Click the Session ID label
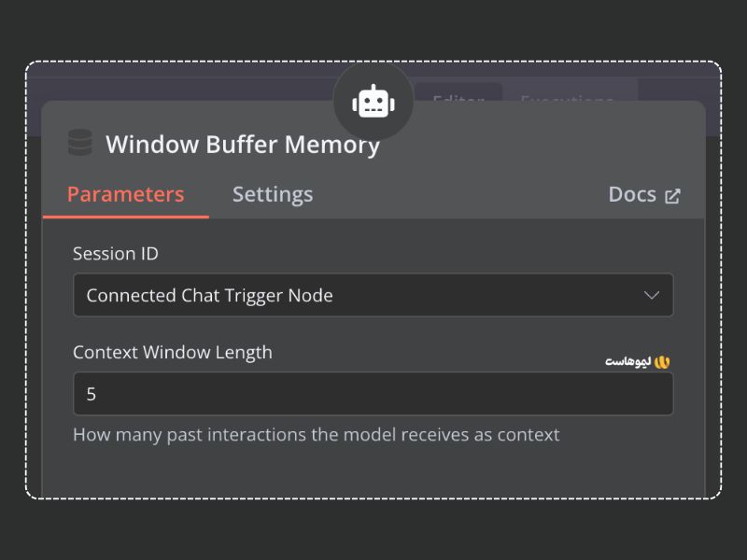The height and width of the screenshot is (560, 747). point(116,253)
